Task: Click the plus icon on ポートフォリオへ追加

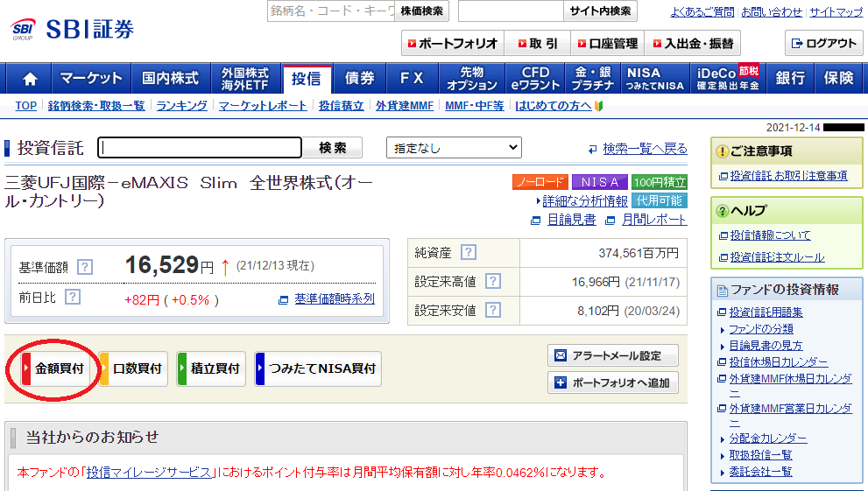Action: point(561,382)
